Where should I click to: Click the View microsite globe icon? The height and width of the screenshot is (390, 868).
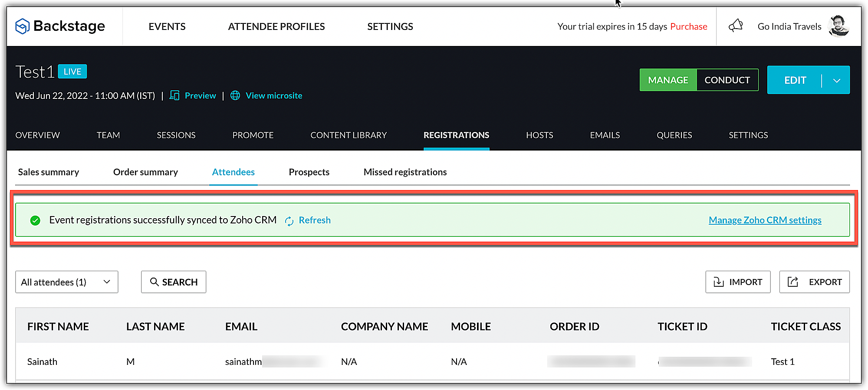tap(235, 95)
